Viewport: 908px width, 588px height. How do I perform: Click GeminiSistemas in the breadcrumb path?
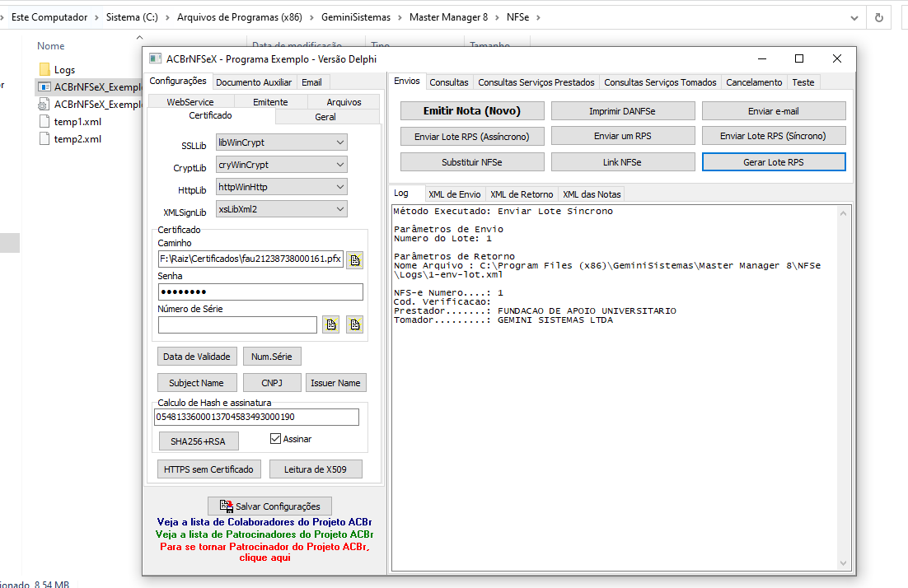(x=356, y=17)
